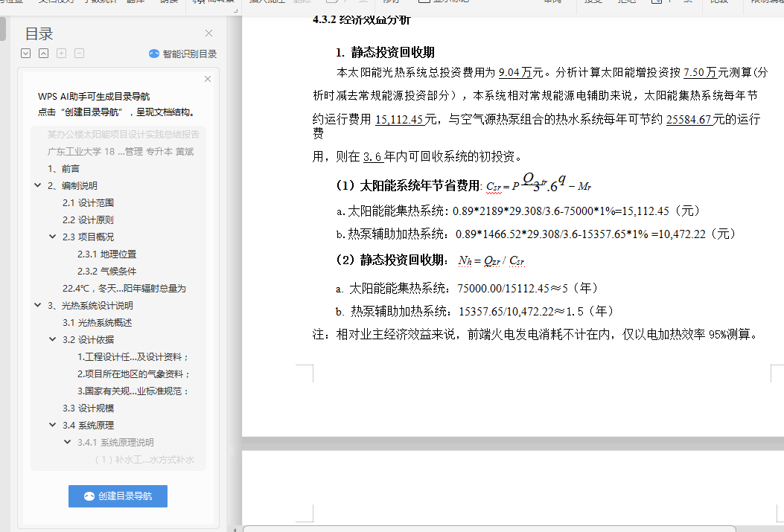Click the 3.4 系统原理 outline label
The width and height of the screenshot is (784, 532).
point(88,426)
